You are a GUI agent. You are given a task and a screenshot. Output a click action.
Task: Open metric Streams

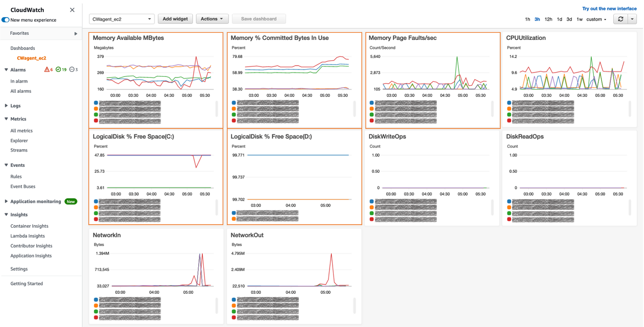(x=19, y=150)
